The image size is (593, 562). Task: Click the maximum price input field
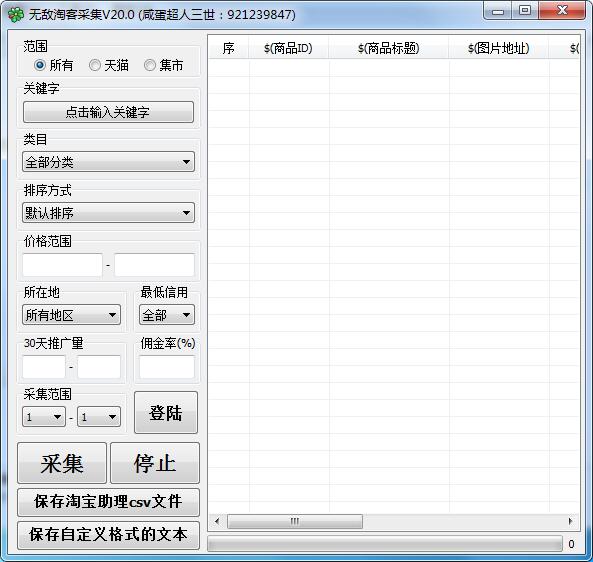(154, 265)
